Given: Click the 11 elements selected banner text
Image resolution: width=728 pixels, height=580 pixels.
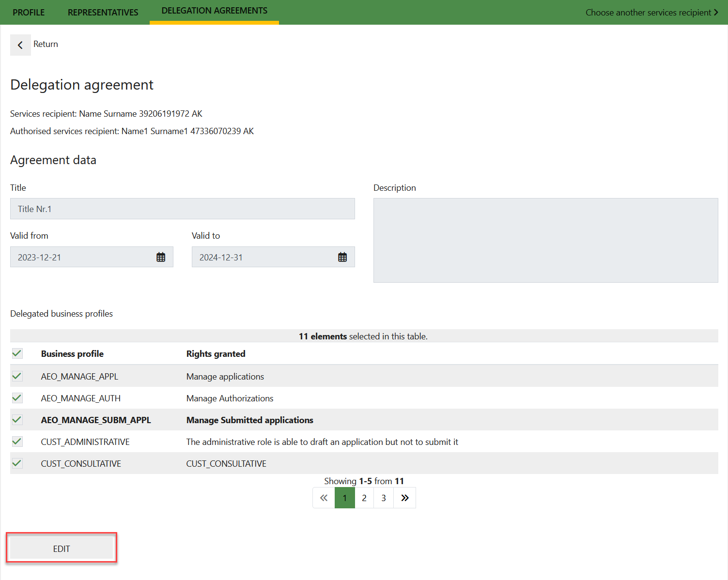Looking at the screenshot, I should point(363,336).
